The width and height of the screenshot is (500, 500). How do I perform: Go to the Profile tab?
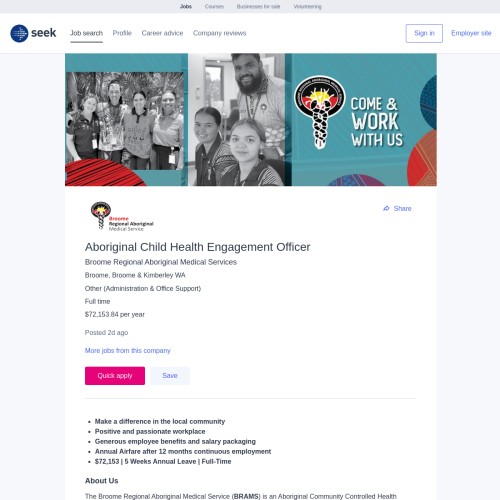pos(122,33)
